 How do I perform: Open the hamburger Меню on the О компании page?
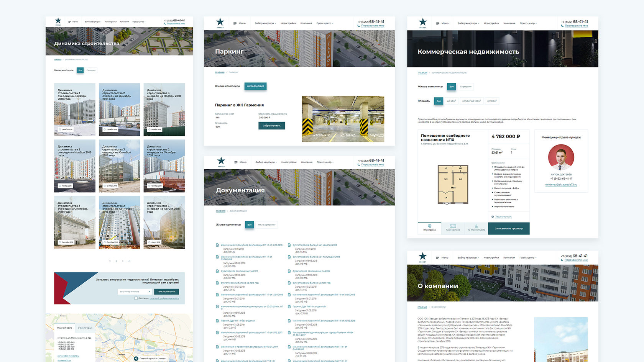442,258
